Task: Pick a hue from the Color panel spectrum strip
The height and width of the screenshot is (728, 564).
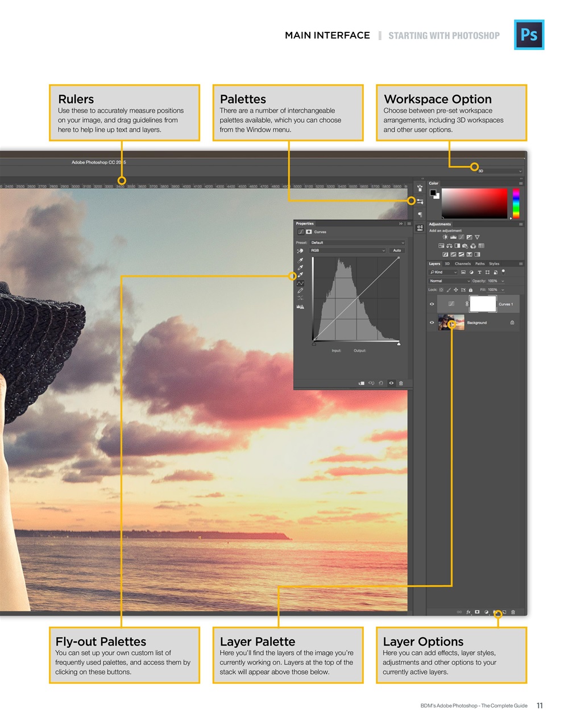Action: [516, 202]
